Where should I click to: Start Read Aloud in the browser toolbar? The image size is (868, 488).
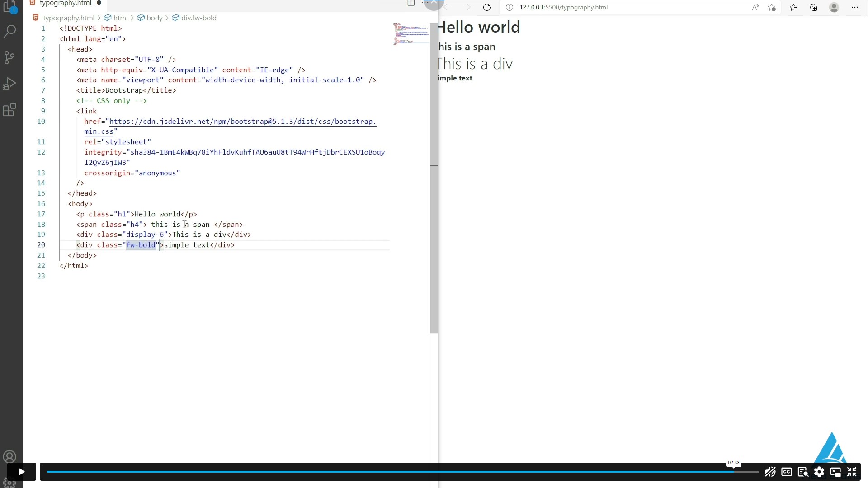click(755, 7)
